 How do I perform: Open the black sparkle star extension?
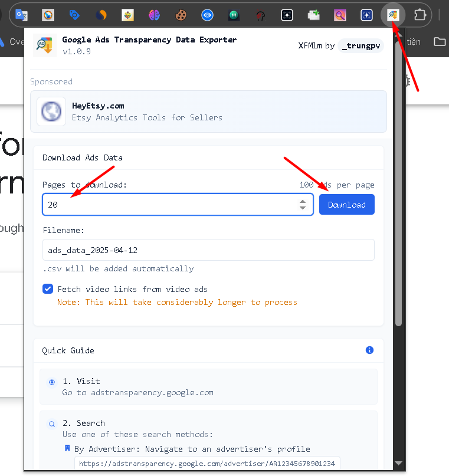coord(287,15)
